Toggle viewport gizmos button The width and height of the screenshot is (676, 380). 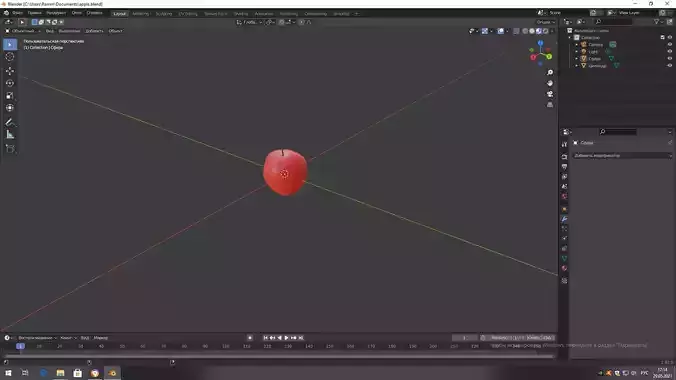[x=485, y=31]
